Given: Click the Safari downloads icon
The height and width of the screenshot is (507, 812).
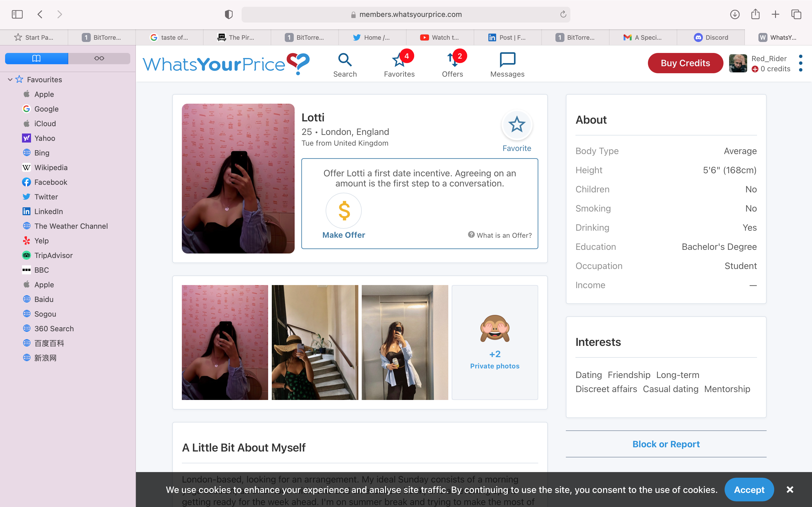Looking at the screenshot, I should (734, 14).
